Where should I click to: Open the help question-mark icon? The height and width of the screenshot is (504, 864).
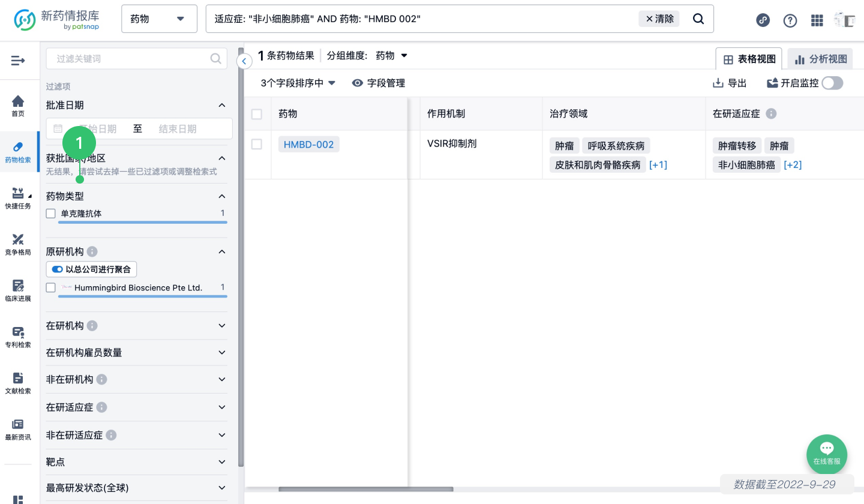tap(790, 20)
